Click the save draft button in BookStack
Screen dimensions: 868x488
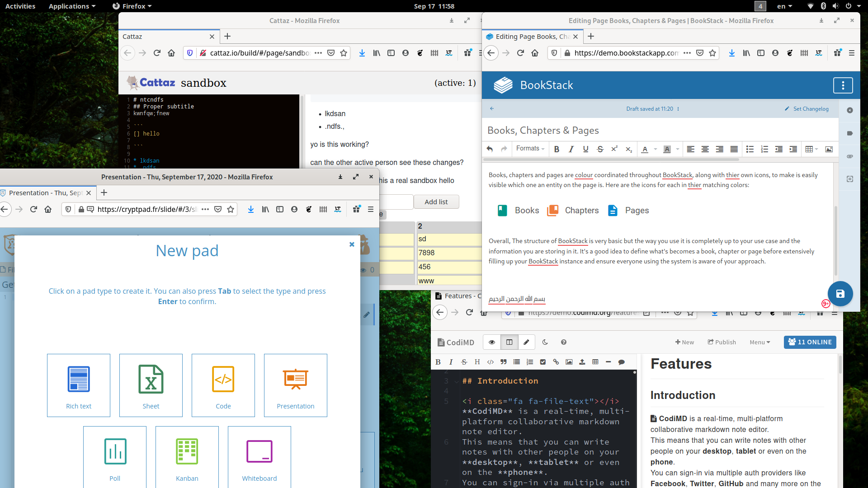click(x=840, y=293)
